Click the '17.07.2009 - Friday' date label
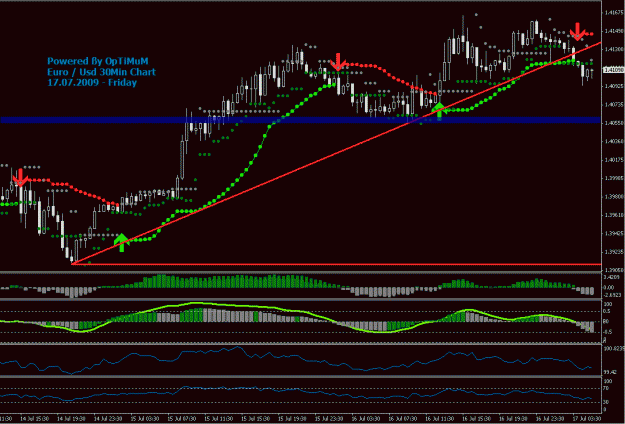 [x=92, y=83]
